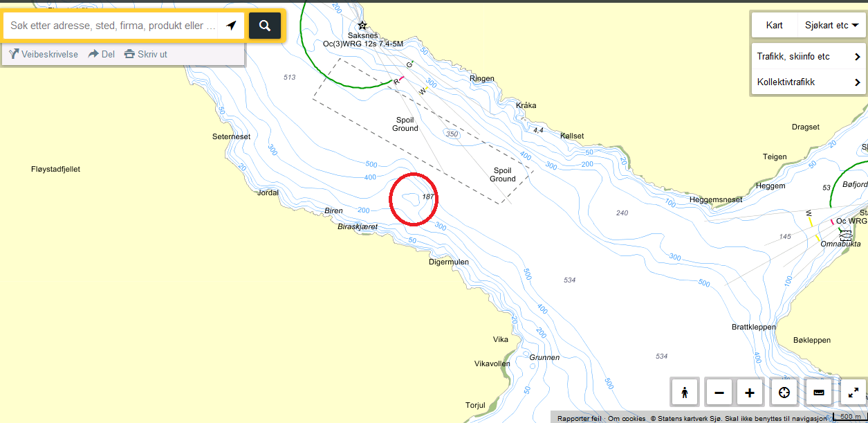The height and width of the screenshot is (423, 868).
Task: Center map on my position crosshair icon
Action: coord(784,393)
